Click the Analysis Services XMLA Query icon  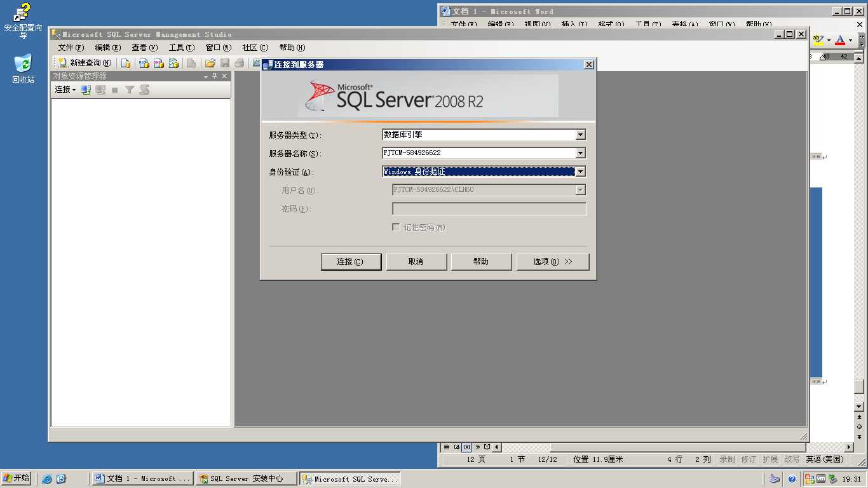click(173, 63)
